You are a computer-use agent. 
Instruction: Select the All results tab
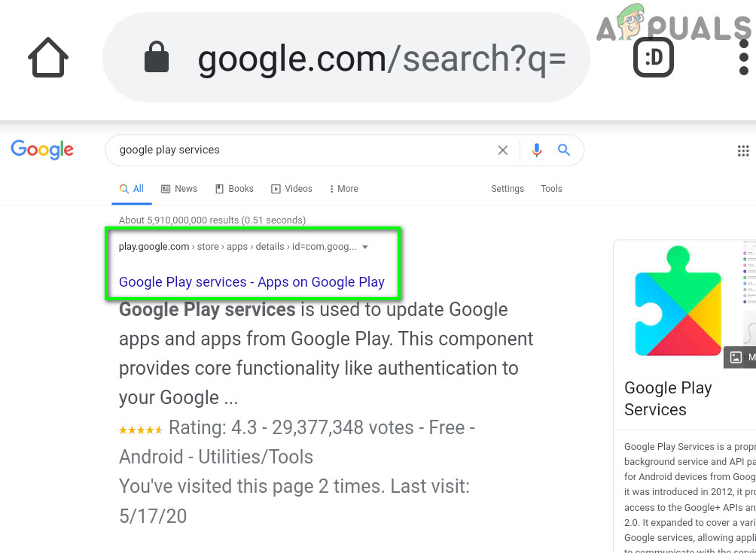click(x=132, y=189)
